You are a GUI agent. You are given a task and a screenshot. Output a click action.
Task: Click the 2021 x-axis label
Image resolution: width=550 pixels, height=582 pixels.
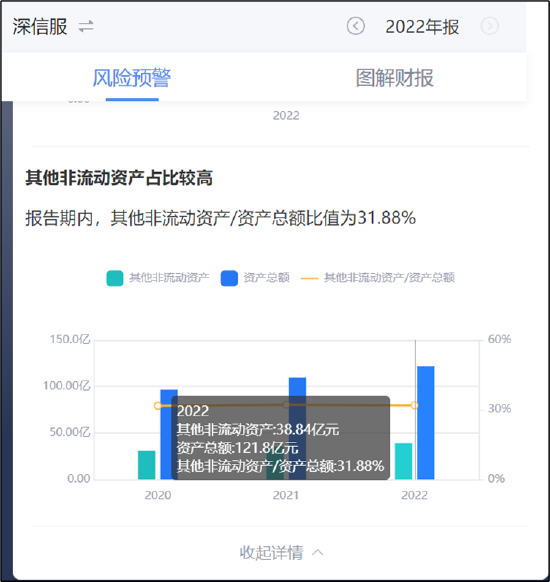coord(286,495)
